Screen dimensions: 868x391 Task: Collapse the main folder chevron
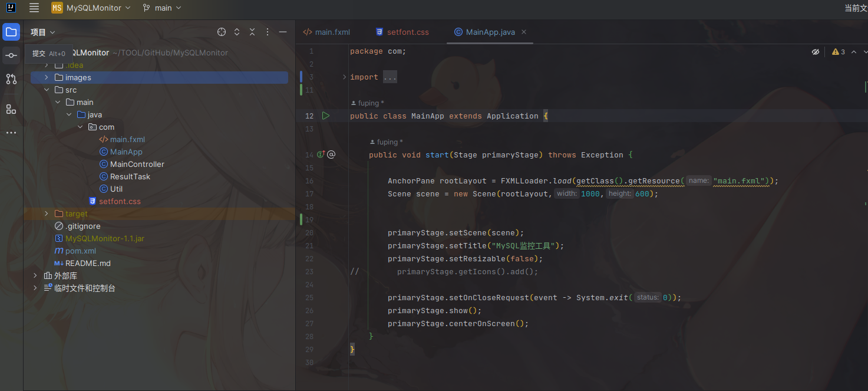pyautogui.click(x=58, y=102)
